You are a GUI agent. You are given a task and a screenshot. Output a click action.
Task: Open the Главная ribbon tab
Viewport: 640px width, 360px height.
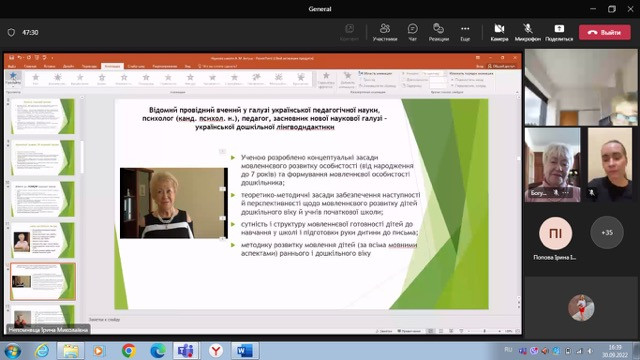point(30,66)
